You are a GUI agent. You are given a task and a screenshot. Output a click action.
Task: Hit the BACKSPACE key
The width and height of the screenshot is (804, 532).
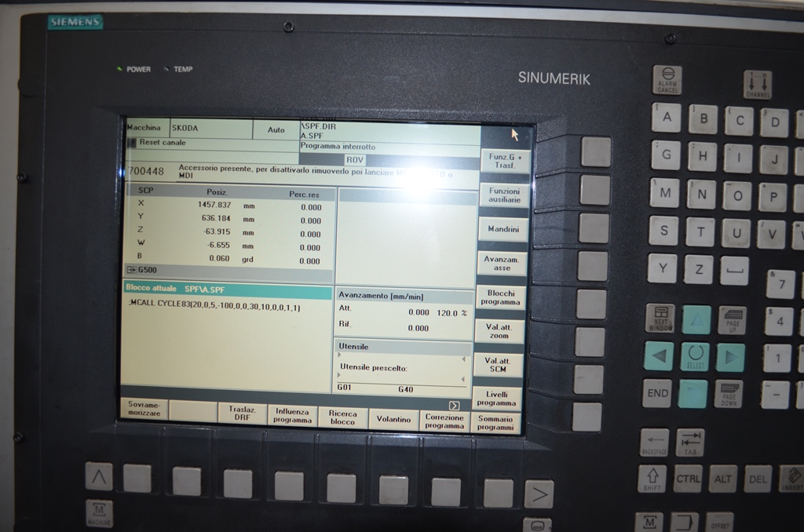655,443
